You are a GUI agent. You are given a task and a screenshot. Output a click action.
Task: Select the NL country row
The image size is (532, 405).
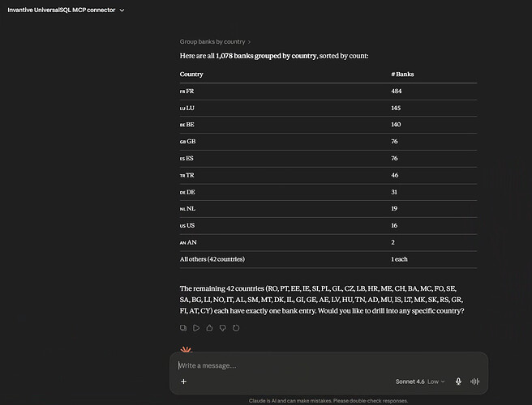point(328,209)
